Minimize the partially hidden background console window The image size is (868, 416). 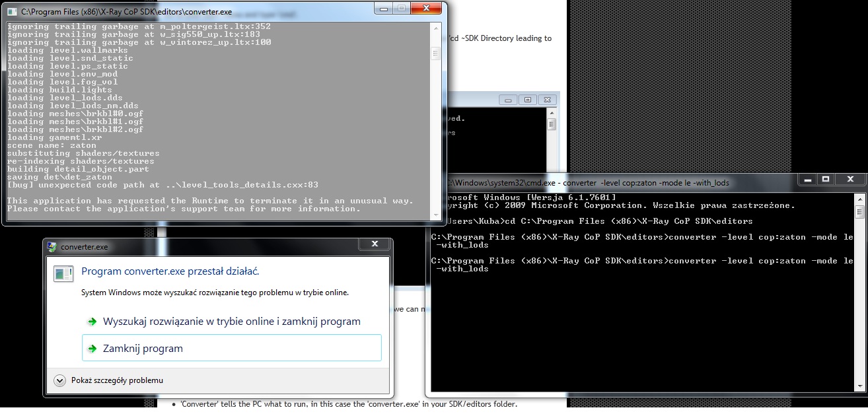(x=509, y=100)
